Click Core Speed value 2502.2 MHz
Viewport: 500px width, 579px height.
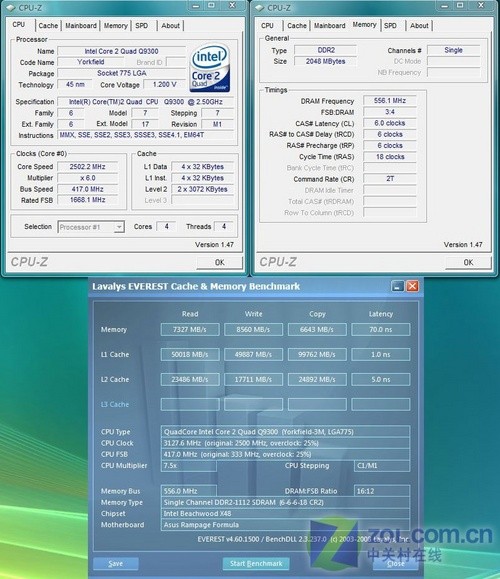[88, 167]
